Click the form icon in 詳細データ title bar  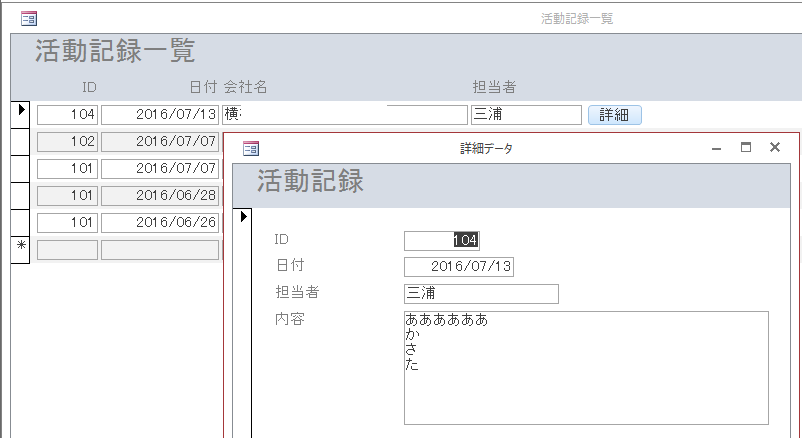pos(251,148)
